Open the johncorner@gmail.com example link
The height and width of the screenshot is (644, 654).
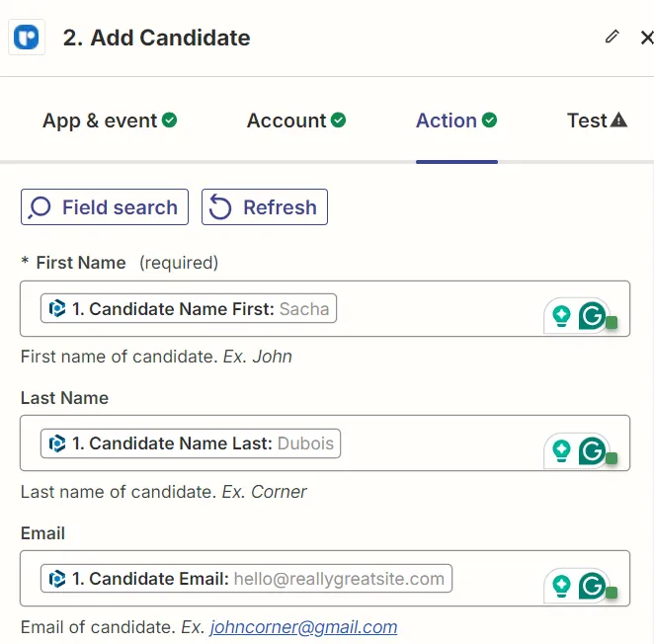[x=303, y=627]
